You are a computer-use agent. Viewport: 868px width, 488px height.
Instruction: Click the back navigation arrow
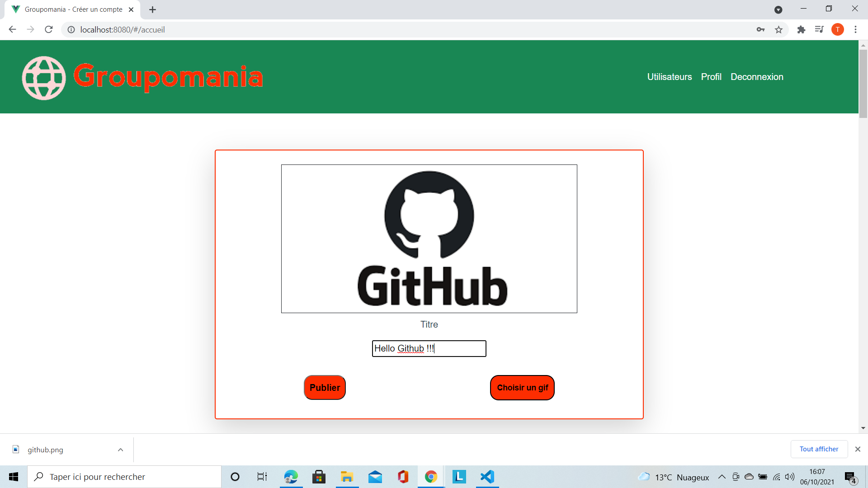pos(12,29)
